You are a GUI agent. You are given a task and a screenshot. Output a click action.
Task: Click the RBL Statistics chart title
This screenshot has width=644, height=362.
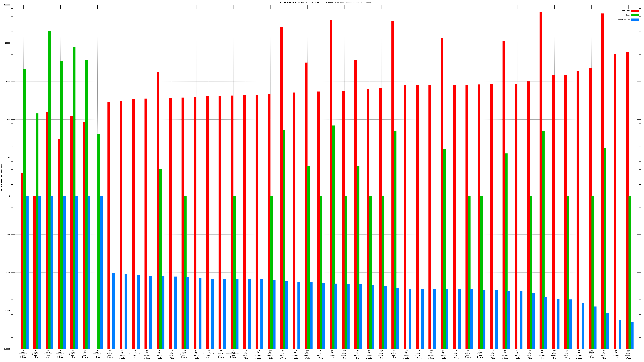click(x=325, y=2)
